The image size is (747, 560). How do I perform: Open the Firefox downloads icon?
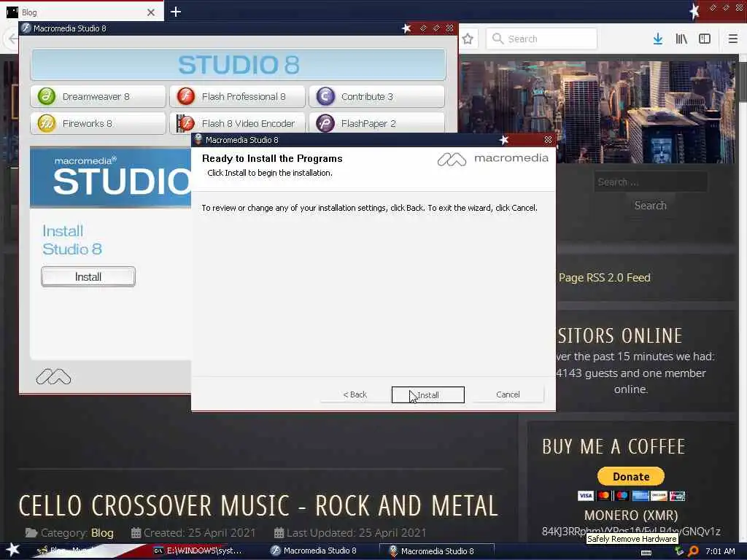(x=658, y=39)
